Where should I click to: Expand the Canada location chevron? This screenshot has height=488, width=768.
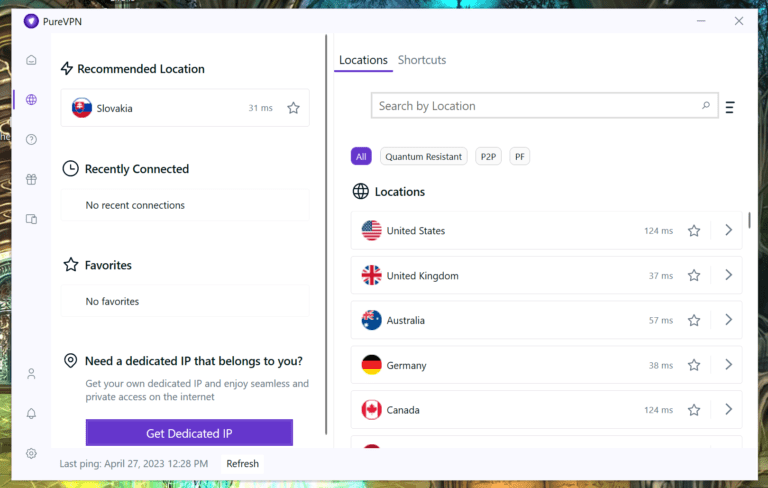(x=728, y=409)
